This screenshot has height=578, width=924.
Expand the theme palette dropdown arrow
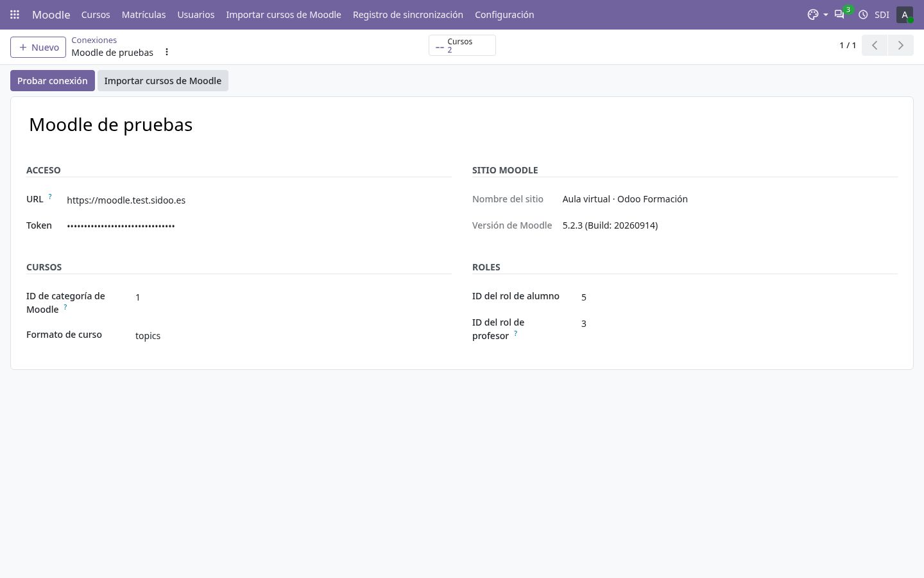[825, 14]
